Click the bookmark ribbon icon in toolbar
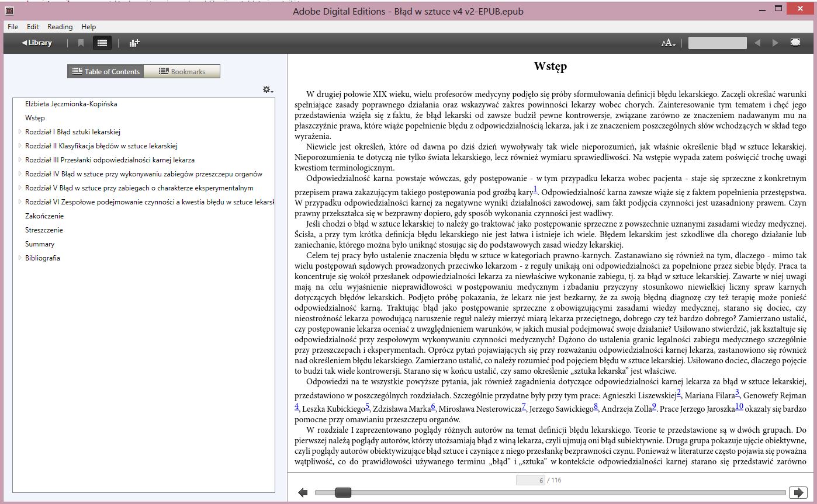Screen dimensions: 817x504 [81, 43]
